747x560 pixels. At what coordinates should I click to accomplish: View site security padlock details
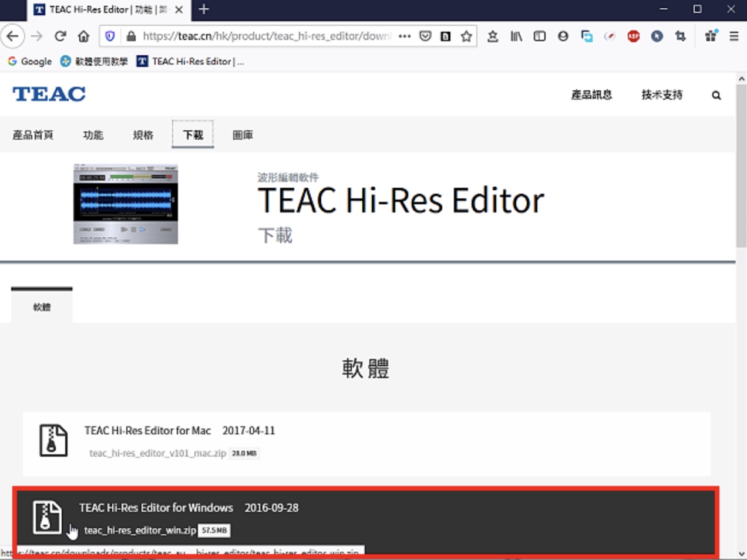(x=131, y=36)
